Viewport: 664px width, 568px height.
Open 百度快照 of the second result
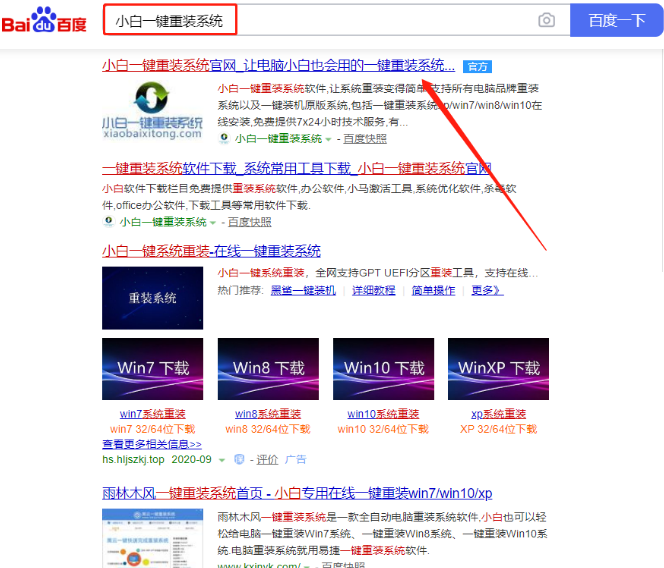click(x=249, y=222)
